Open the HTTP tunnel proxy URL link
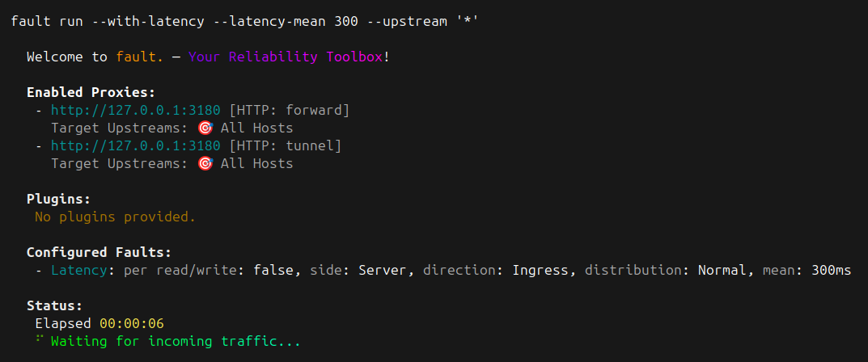This screenshot has width=868, height=362. pyautogui.click(x=136, y=146)
